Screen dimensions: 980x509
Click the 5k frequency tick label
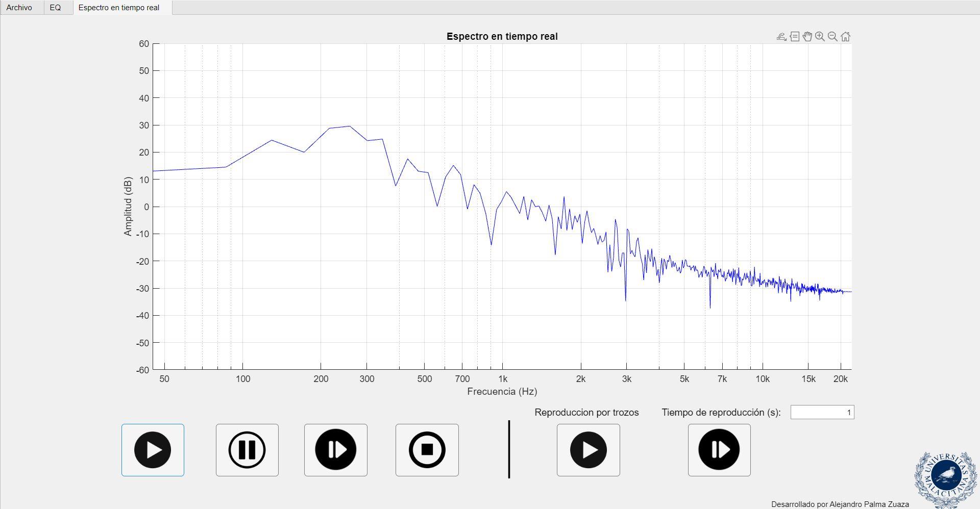point(684,379)
